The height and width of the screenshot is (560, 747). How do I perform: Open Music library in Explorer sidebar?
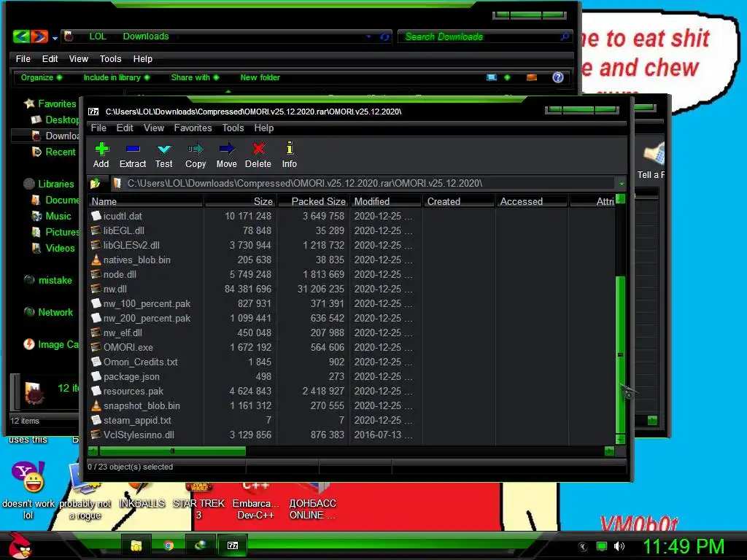coord(52,216)
